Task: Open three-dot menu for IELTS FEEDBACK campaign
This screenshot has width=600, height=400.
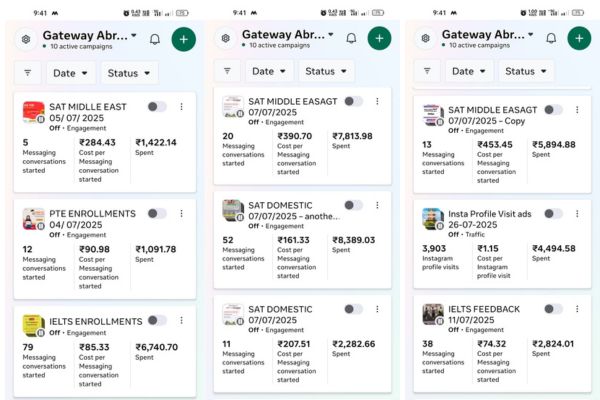Action: (x=577, y=309)
